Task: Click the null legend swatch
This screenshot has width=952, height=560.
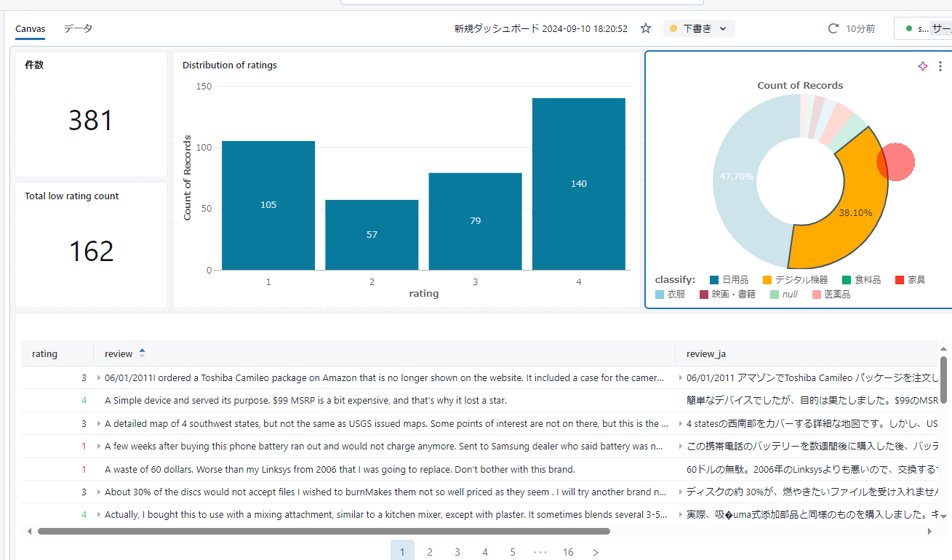Action: 775,295
